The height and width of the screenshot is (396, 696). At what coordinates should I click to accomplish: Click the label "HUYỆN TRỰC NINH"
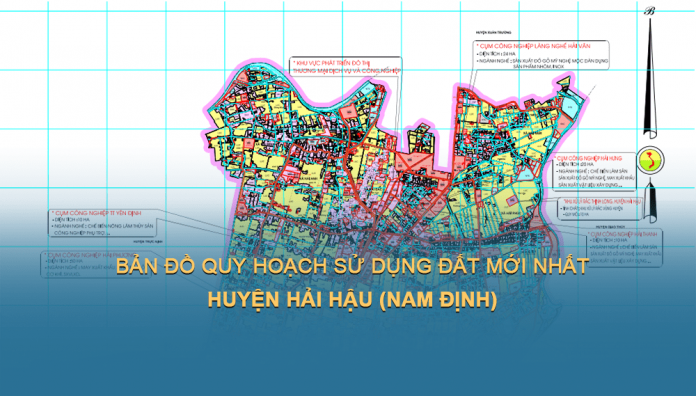click(x=148, y=242)
